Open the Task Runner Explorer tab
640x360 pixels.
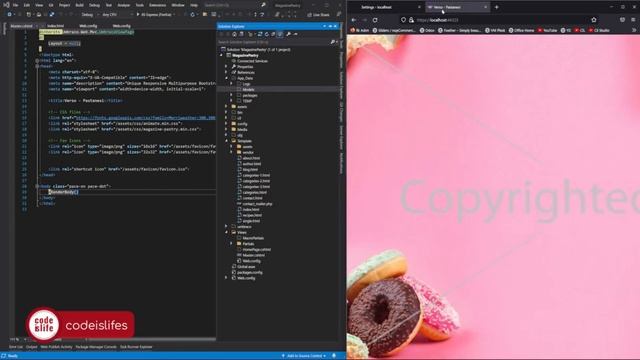[x=136, y=347]
